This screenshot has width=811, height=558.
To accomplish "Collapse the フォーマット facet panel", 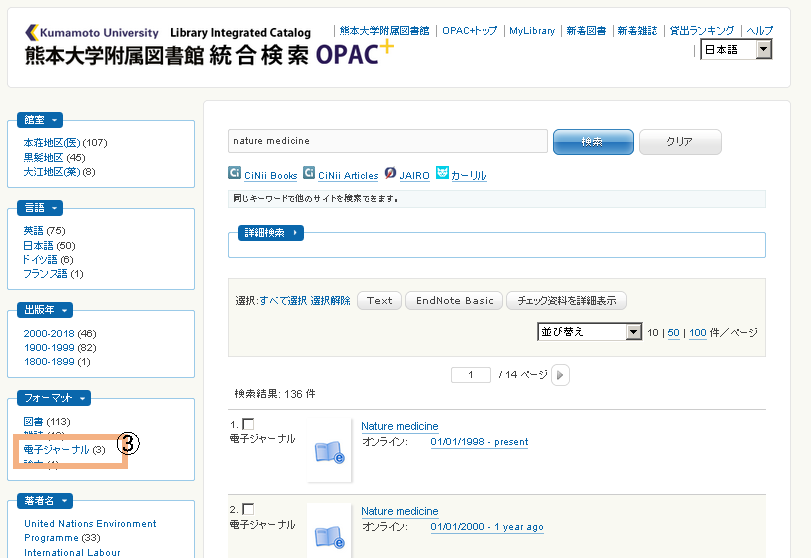I will click(x=54, y=398).
